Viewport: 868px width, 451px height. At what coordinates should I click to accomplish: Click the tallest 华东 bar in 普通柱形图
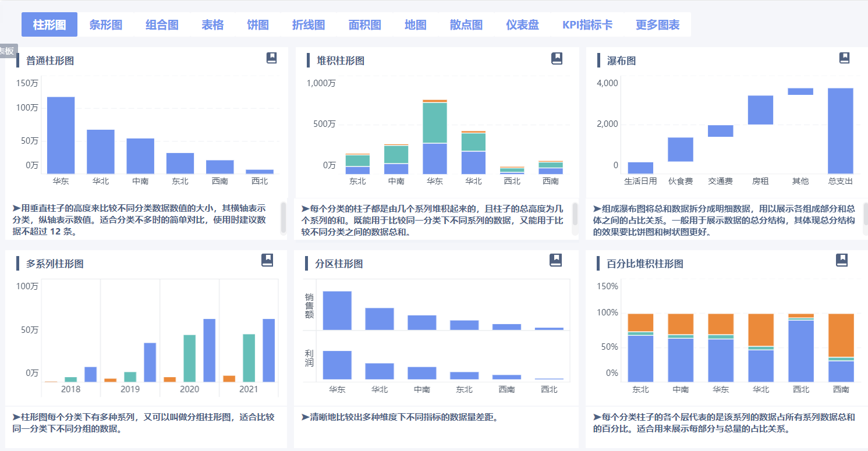point(61,134)
